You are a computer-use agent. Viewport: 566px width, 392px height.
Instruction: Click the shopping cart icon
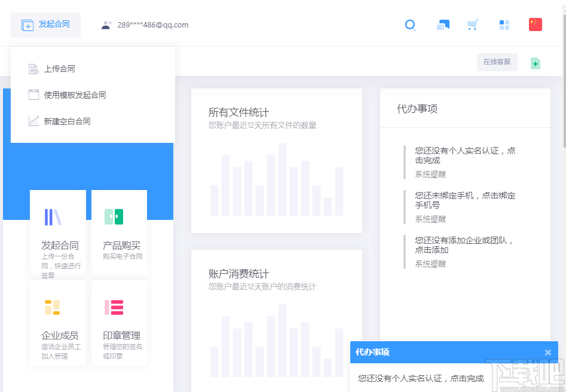(472, 24)
